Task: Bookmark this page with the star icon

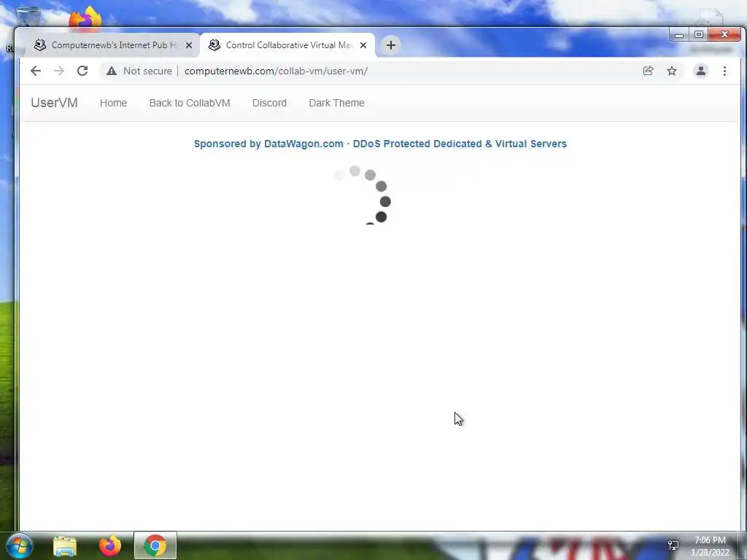Action: [672, 71]
